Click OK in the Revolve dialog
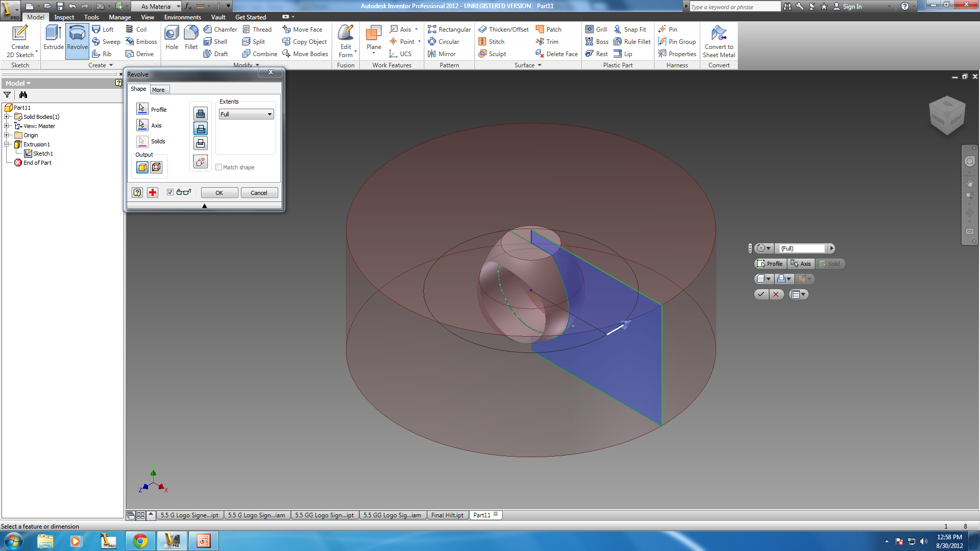Screen dimensions: 980x551 [219, 193]
